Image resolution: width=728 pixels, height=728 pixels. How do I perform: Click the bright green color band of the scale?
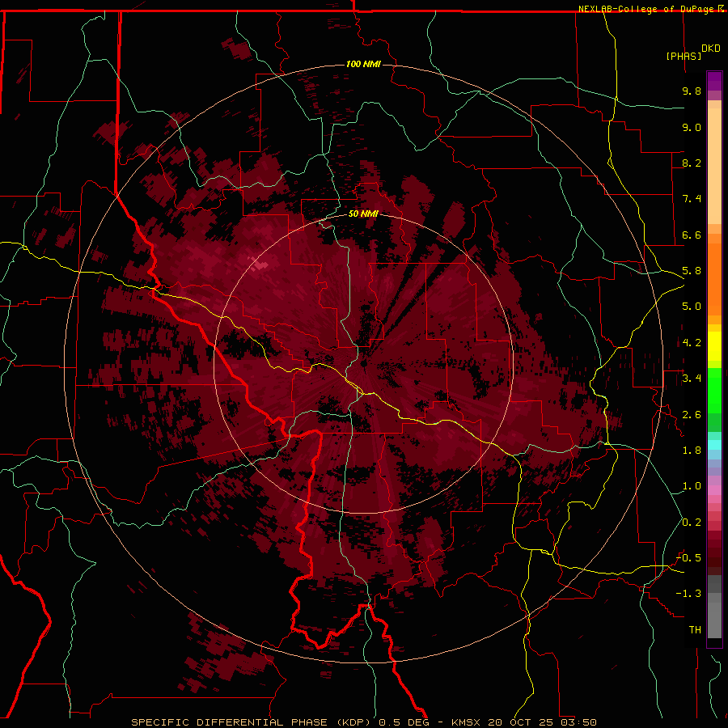(x=714, y=390)
